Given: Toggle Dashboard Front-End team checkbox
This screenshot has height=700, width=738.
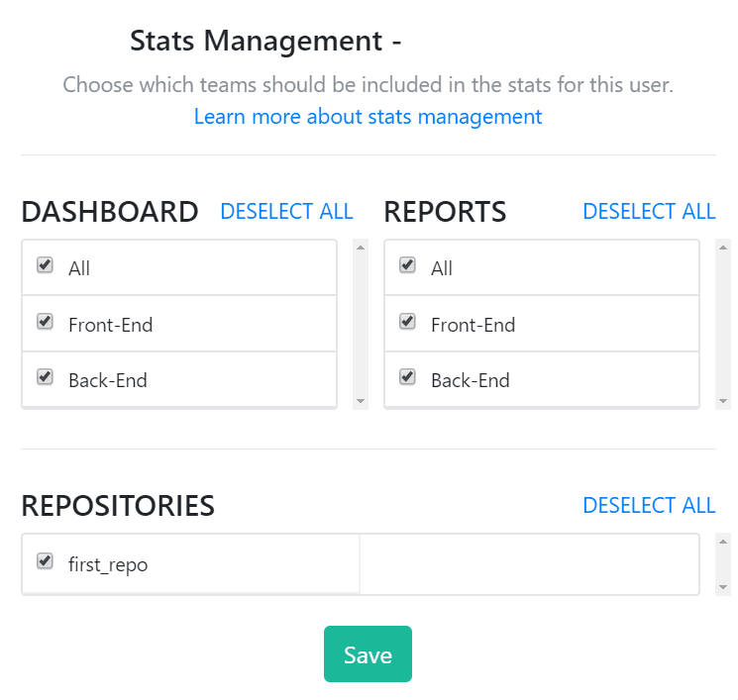Looking at the screenshot, I should click(45, 322).
